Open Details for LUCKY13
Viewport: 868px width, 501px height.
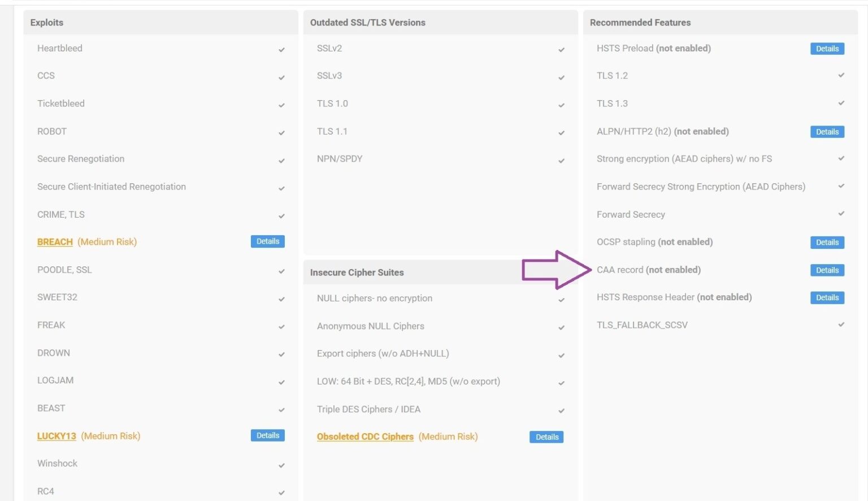[x=267, y=435]
